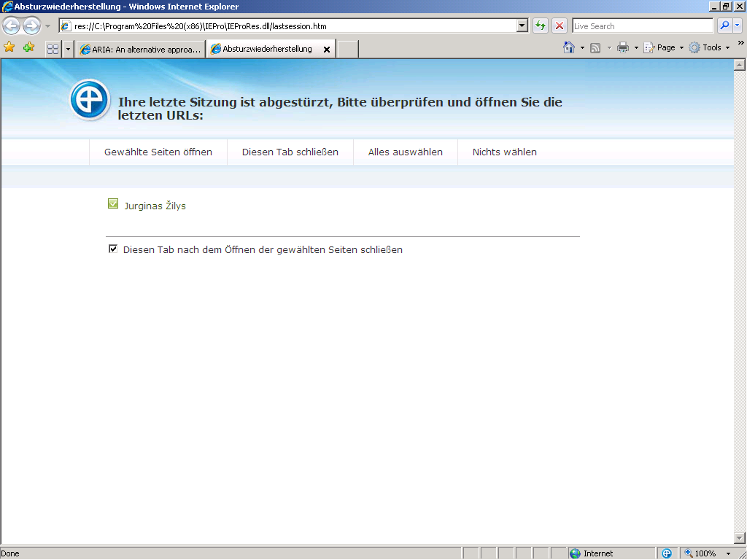Viewport: 747px width, 560px height.
Task: Start search with magnifier icon
Action: (x=724, y=26)
